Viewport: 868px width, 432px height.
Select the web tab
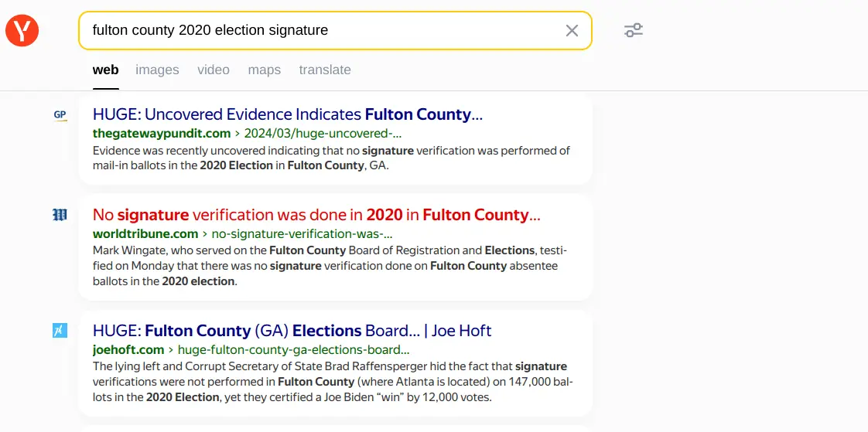pos(105,70)
